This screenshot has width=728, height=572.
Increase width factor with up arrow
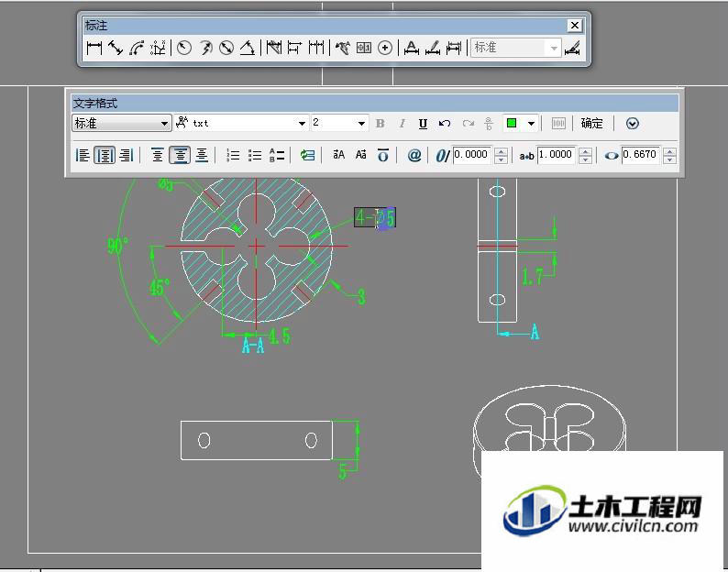point(669,151)
